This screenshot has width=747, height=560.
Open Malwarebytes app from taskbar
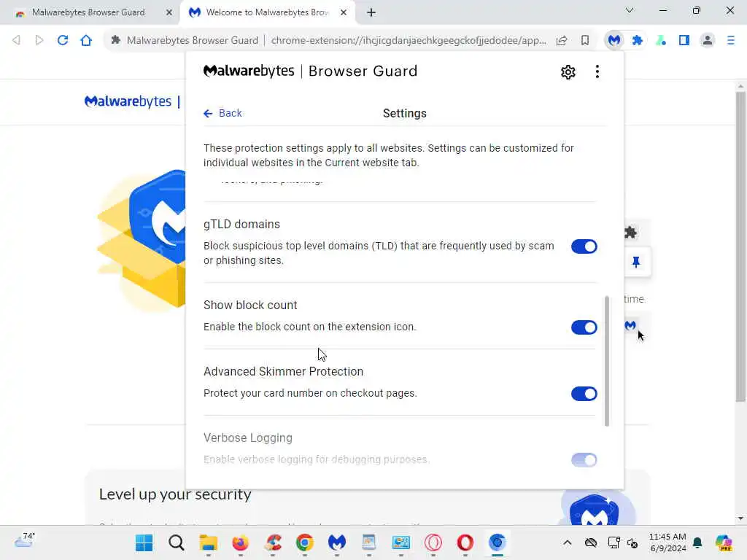(x=336, y=542)
